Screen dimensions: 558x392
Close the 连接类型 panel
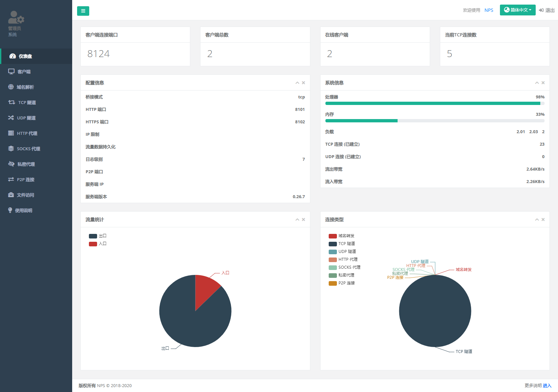[543, 219]
